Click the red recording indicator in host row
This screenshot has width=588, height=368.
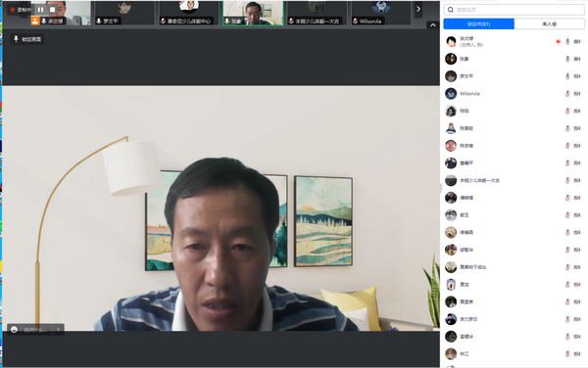pos(558,41)
